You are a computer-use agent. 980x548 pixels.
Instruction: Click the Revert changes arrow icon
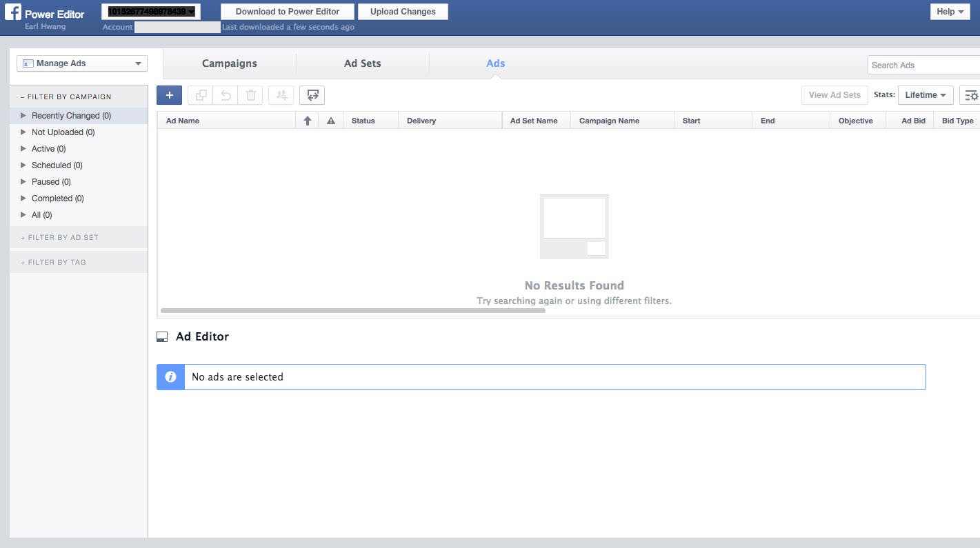(x=226, y=95)
